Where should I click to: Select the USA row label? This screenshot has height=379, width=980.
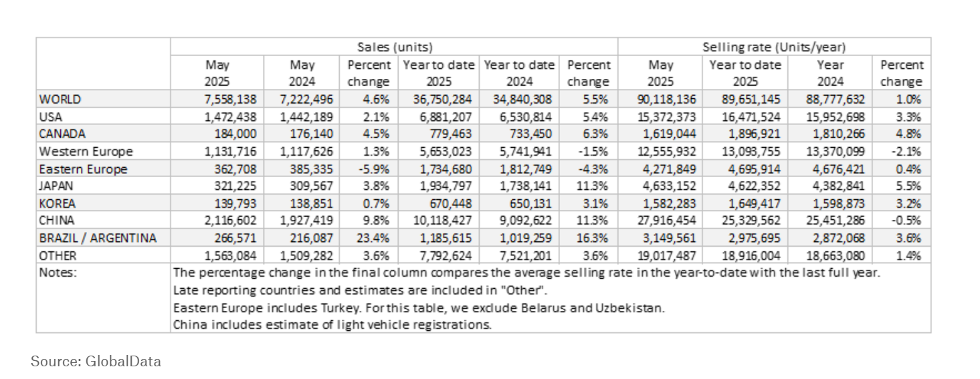point(52,116)
